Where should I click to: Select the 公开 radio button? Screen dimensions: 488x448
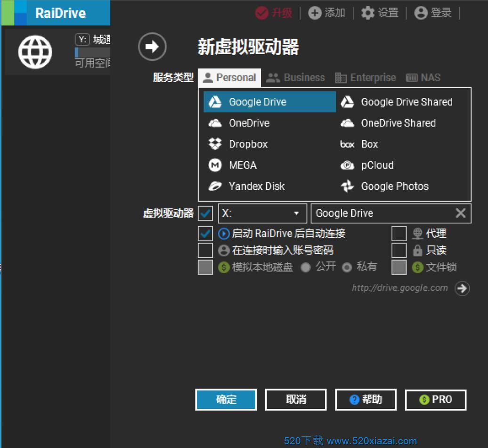pos(306,268)
